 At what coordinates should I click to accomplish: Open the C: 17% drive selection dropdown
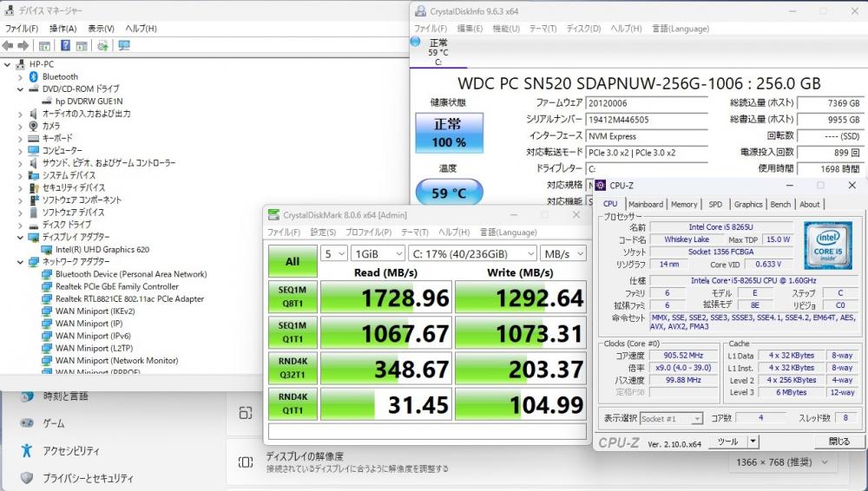click(x=473, y=253)
